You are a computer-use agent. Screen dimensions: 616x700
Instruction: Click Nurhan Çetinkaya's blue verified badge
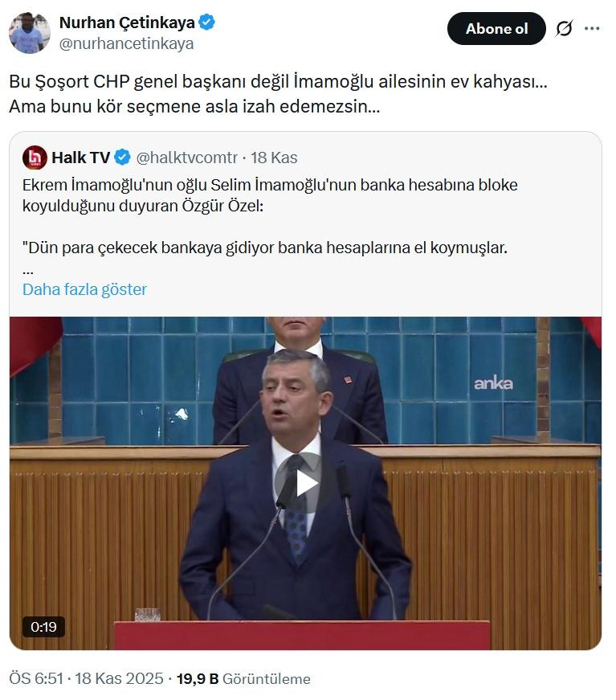click(206, 22)
